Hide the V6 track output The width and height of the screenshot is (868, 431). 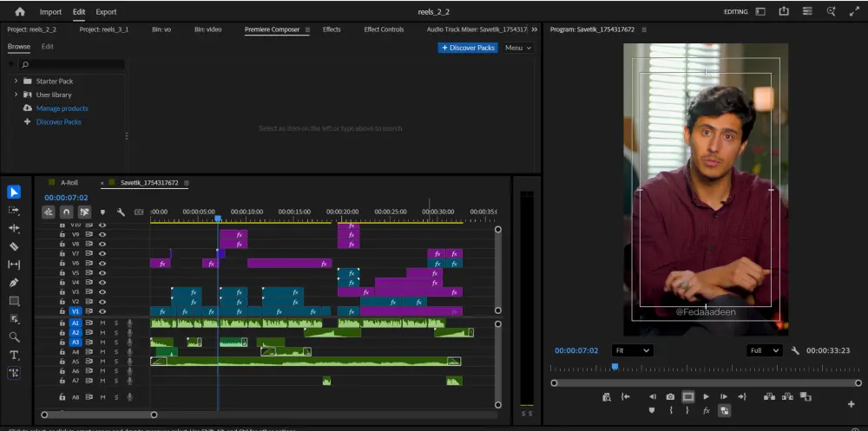102,263
